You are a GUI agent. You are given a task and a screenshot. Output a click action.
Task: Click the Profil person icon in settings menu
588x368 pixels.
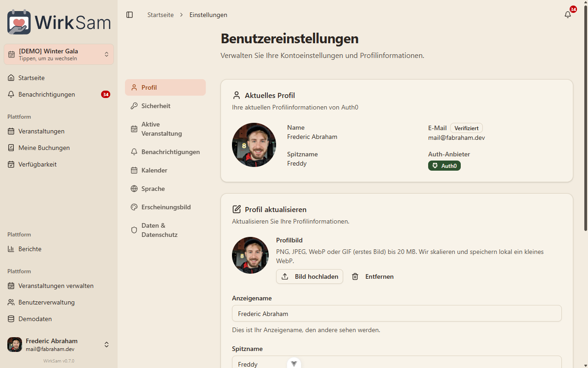point(134,87)
